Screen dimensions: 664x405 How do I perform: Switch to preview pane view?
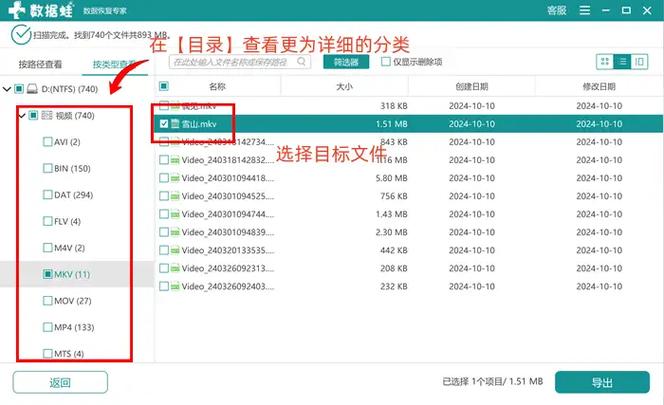pos(639,62)
